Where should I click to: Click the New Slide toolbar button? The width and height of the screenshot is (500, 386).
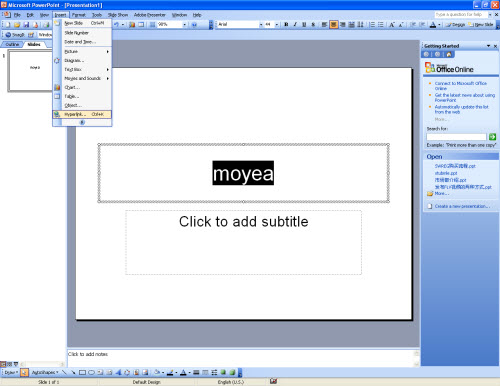click(x=481, y=25)
